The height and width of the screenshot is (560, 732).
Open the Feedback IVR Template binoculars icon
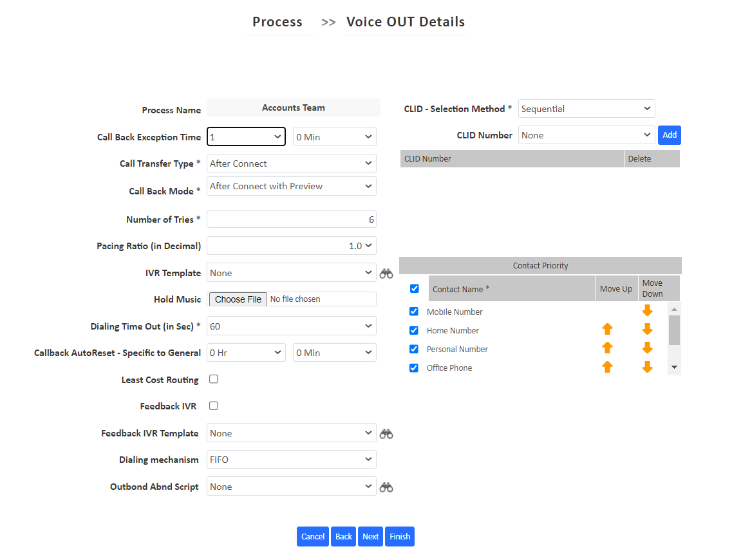pyautogui.click(x=386, y=433)
